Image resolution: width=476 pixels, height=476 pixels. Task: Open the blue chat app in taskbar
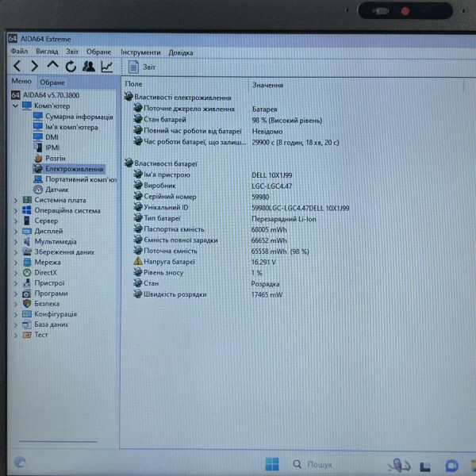(x=451, y=466)
